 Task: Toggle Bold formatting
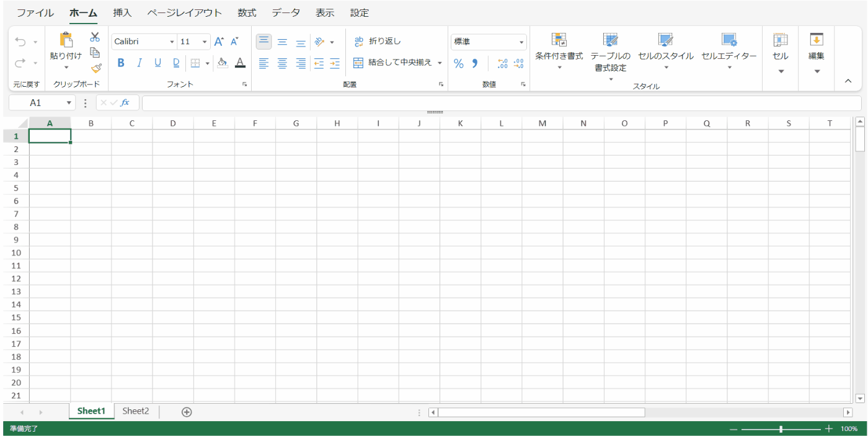pos(121,63)
